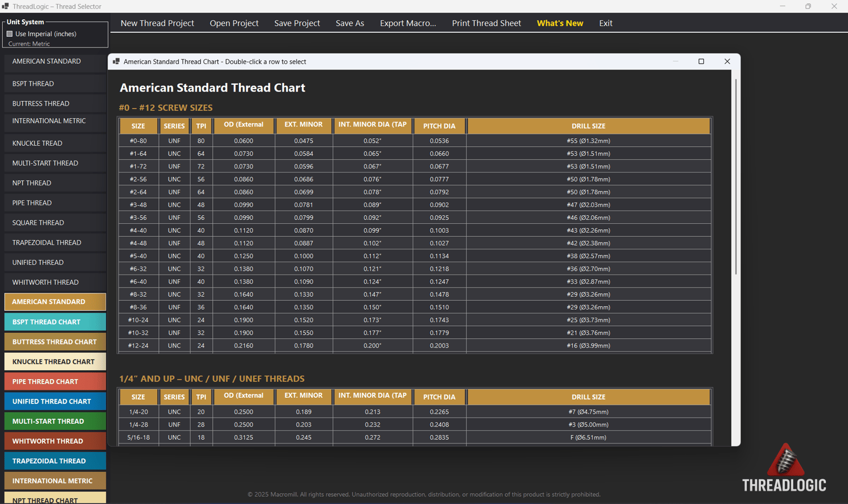
Task: Click SERIES header in the 1/4" and up table
Action: pyautogui.click(x=174, y=397)
